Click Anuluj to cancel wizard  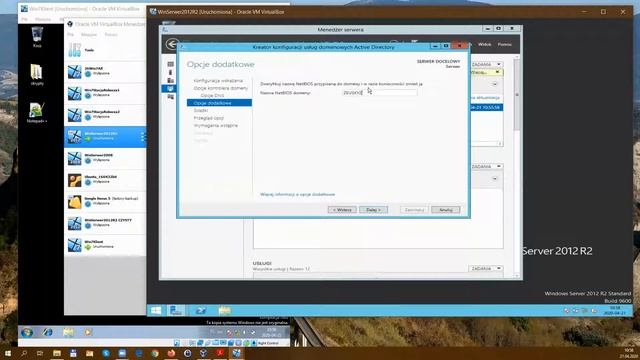[x=446, y=210]
